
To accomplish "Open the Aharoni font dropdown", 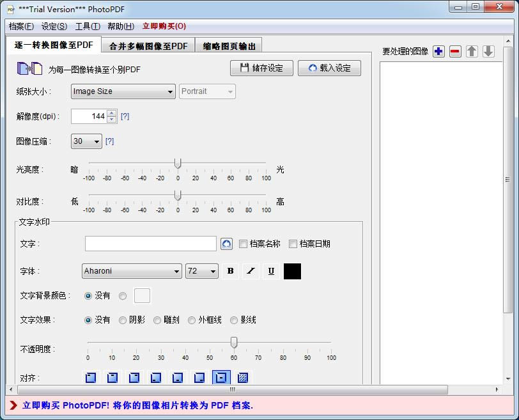I will (x=132, y=271).
